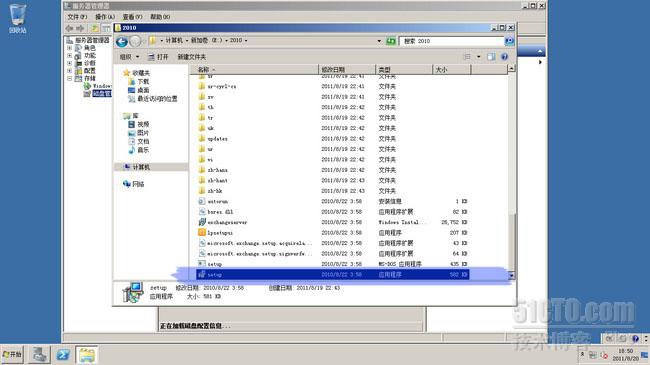Open the 文件(F) menu in Server Manager
The image size is (650, 365).
(x=77, y=17)
